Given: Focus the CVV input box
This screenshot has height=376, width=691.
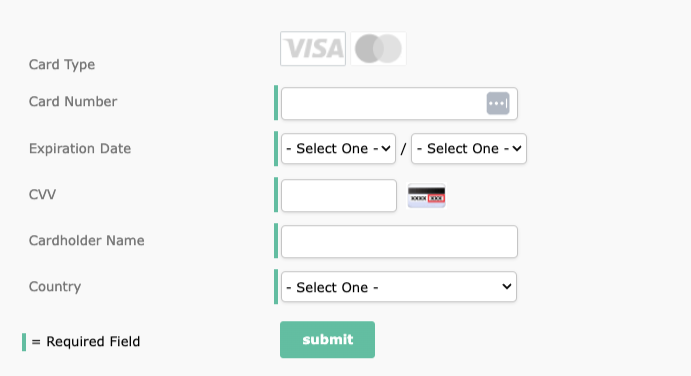Looking at the screenshot, I should (x=339, y=195).
